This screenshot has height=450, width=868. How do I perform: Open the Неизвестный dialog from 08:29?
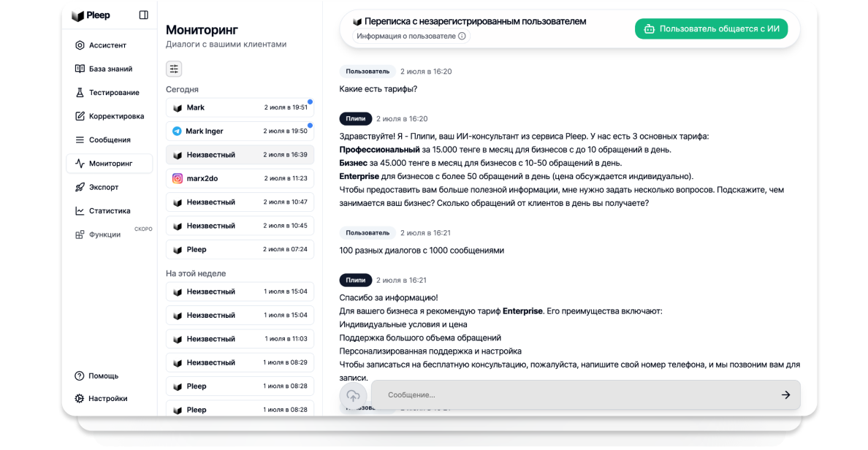coord(240,362)
